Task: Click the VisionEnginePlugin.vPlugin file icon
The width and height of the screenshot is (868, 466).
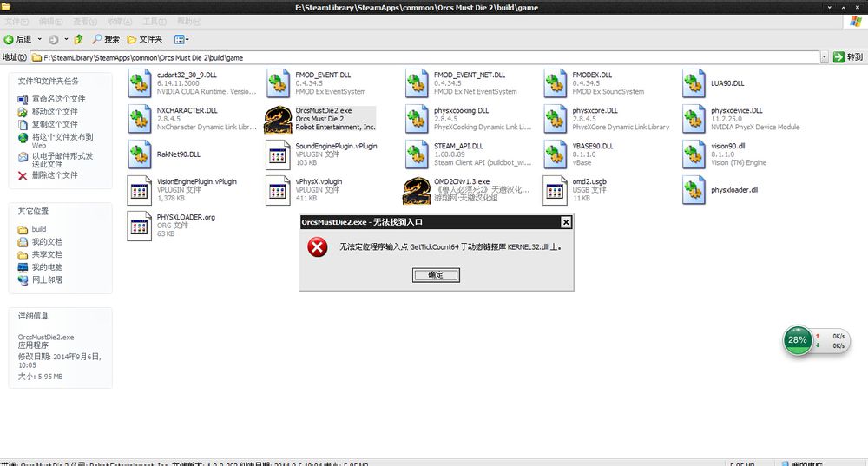Action: (x=140, y=190)
